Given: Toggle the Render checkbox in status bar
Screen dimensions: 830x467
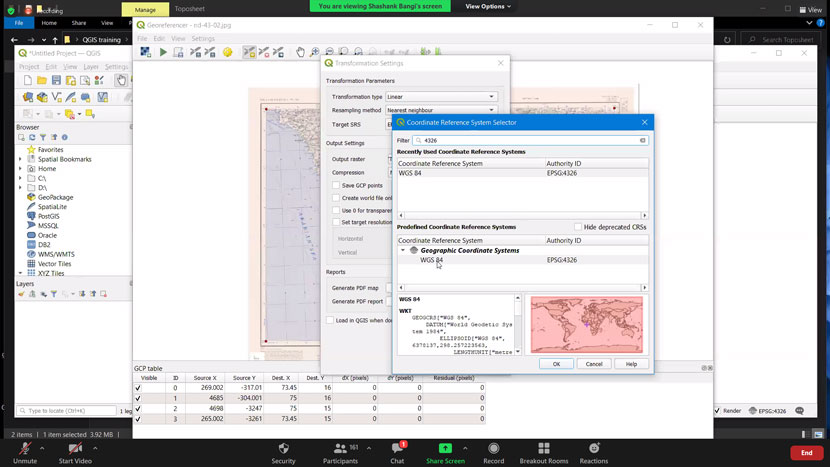Looking at the screenshot, I should click(x=717, y=411).
